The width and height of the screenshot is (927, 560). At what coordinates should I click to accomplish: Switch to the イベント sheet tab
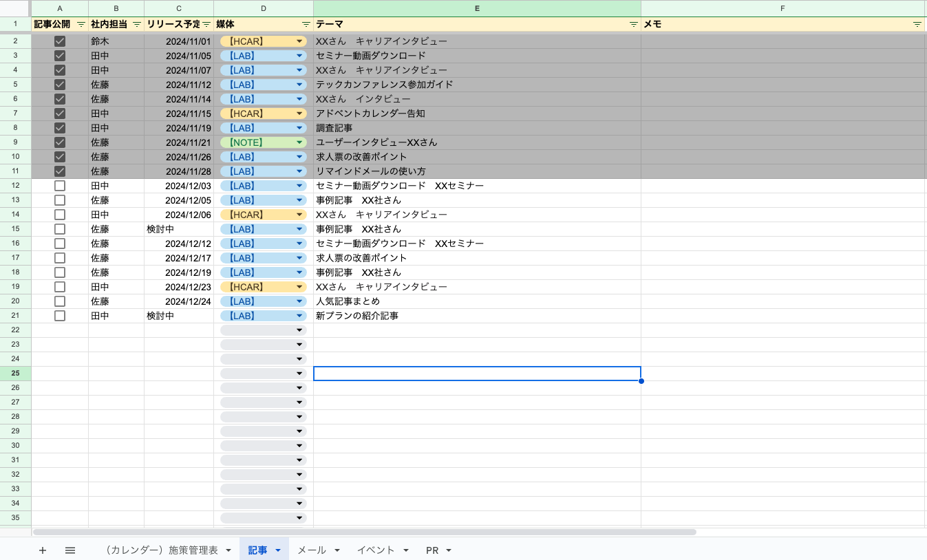click(x=375, y=550)
